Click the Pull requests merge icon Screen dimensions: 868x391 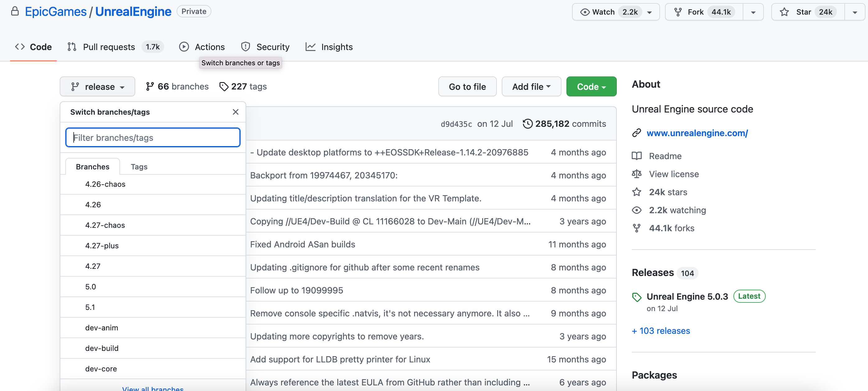(72, 47)
